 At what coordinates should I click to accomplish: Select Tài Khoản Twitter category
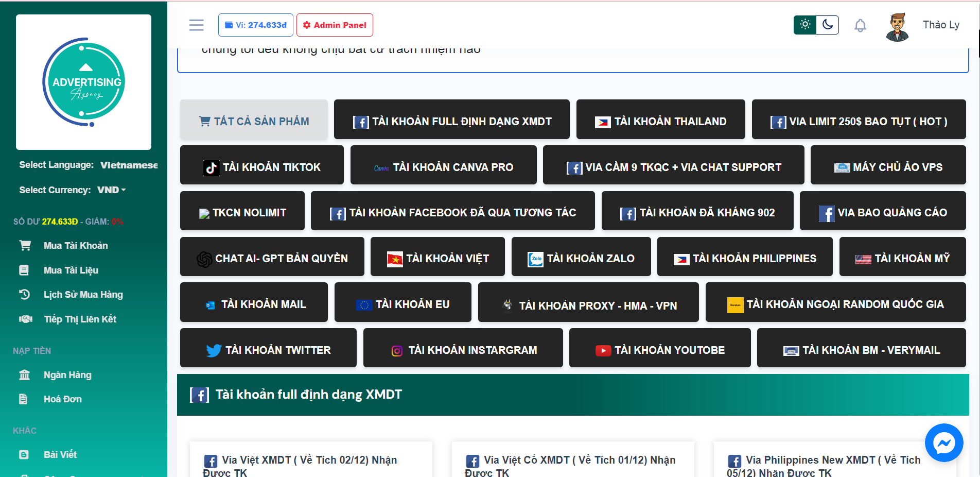[268, 348]
